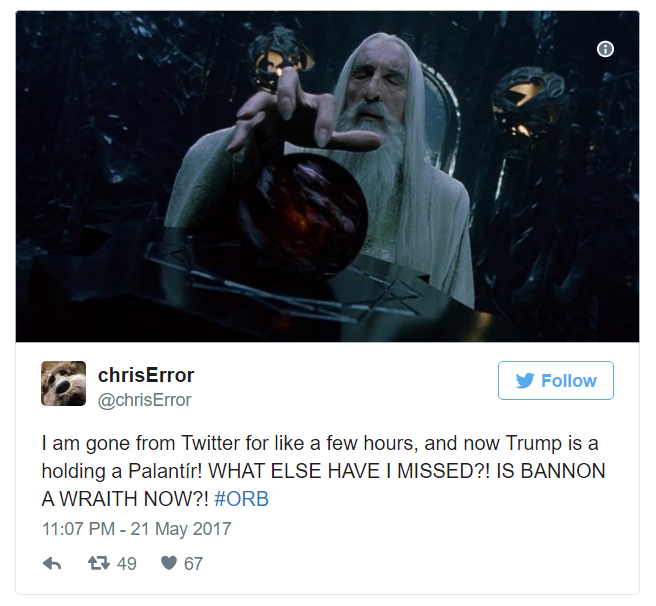Viewport: 656px width, 606px height.
Task: View the 67 likes count
Action: click(193, 564)
